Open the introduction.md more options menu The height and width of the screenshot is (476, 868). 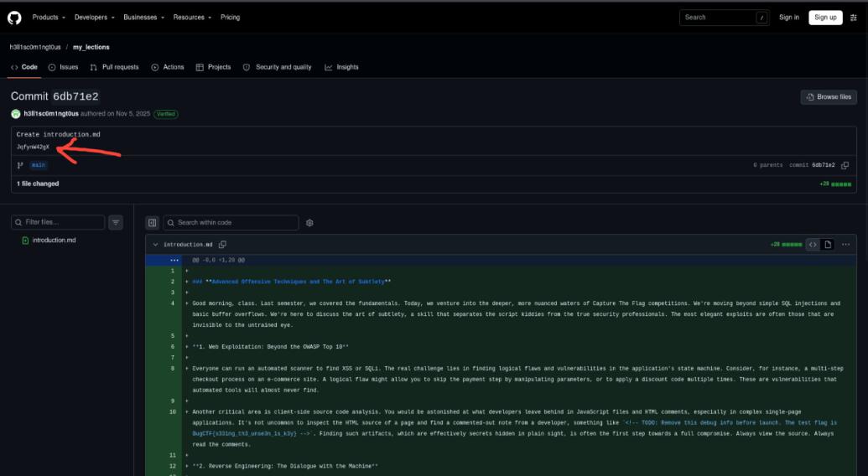click(846, 245)
